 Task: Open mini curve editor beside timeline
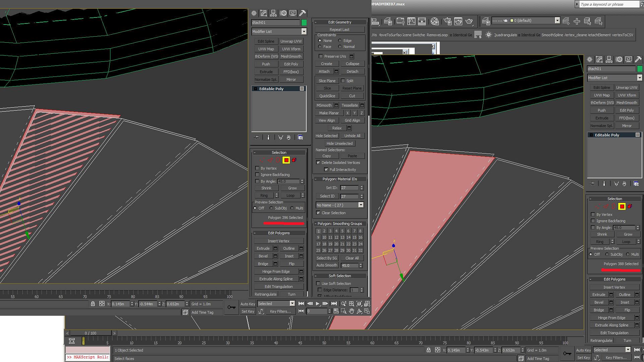click(x=72, y=341)
